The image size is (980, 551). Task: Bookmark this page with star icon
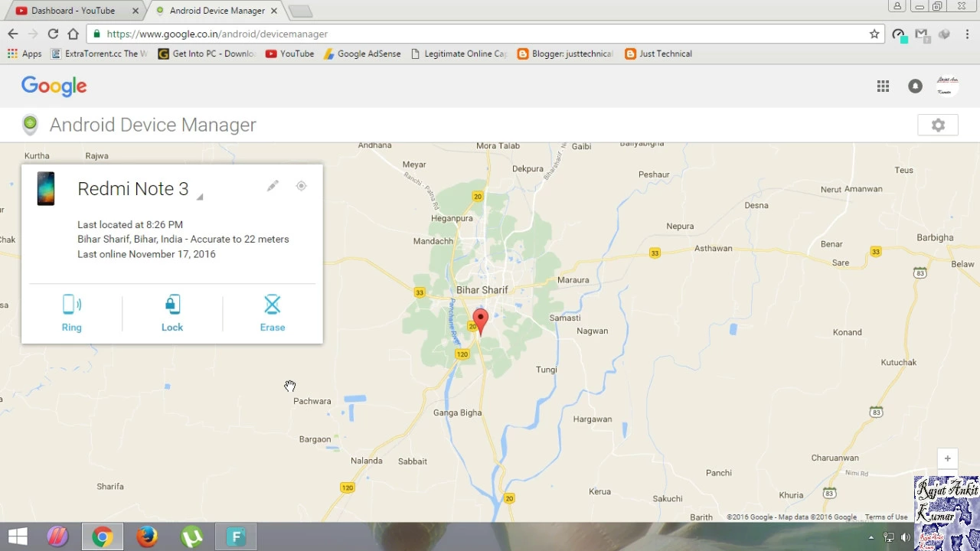874,34
